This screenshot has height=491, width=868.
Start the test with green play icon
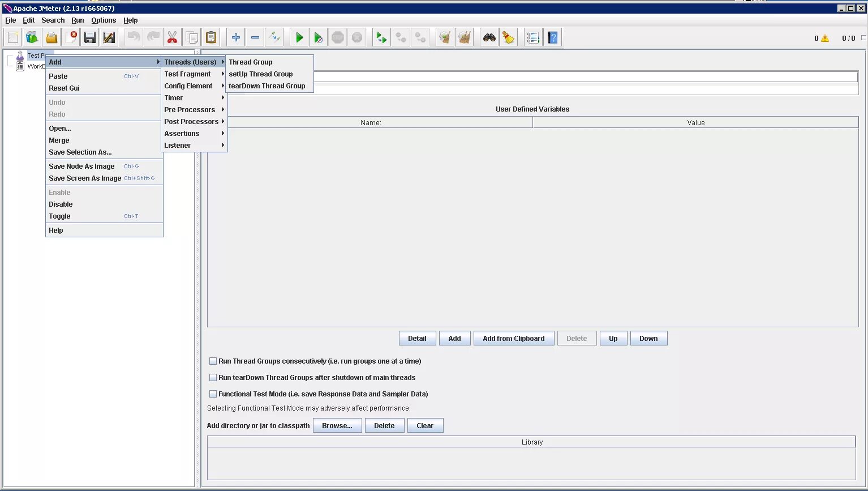click(x=299, y=38)
